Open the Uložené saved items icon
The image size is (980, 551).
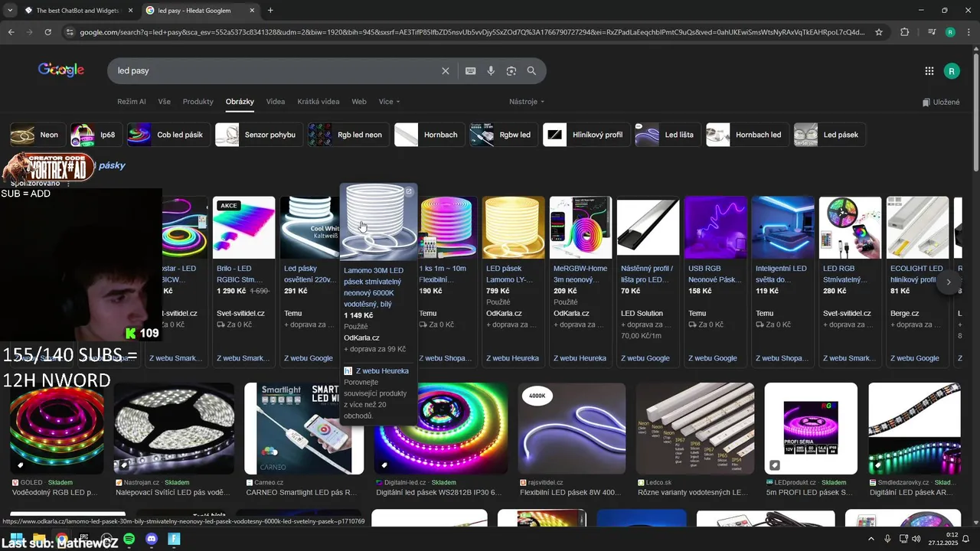(941, 102)
